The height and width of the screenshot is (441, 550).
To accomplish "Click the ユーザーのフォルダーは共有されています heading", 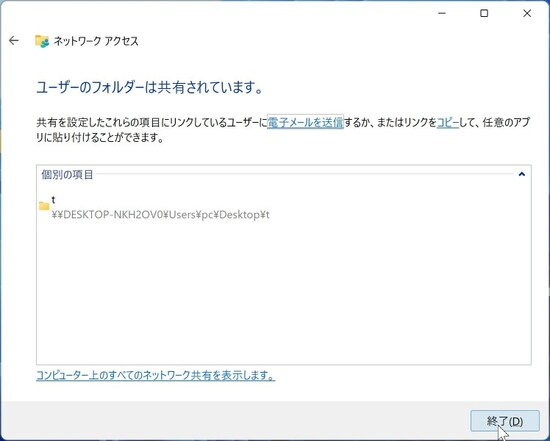I will [x=150, y=87].
